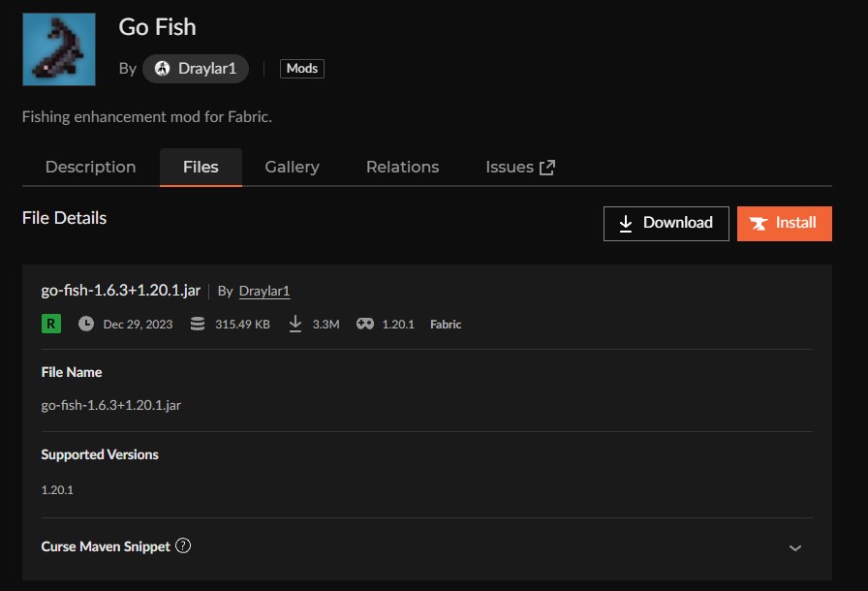Select the Files tab

click(201, 167)
